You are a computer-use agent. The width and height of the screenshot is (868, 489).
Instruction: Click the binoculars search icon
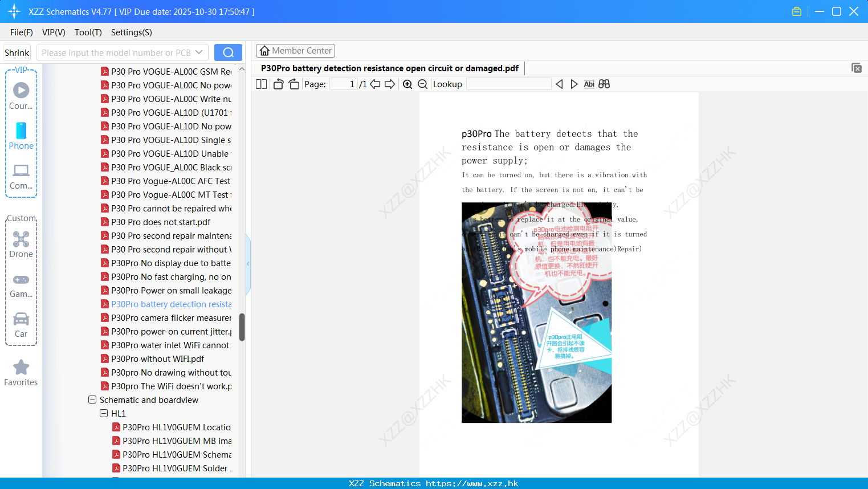coord(604,84)
